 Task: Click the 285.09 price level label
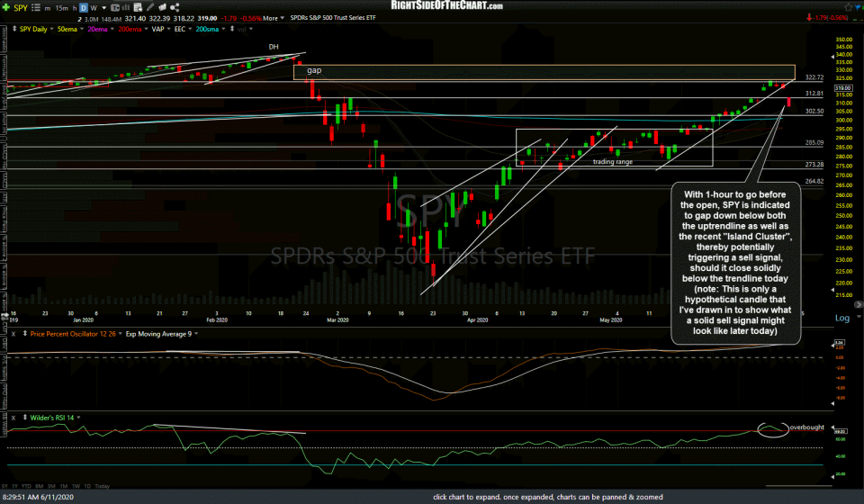point(814,143)
